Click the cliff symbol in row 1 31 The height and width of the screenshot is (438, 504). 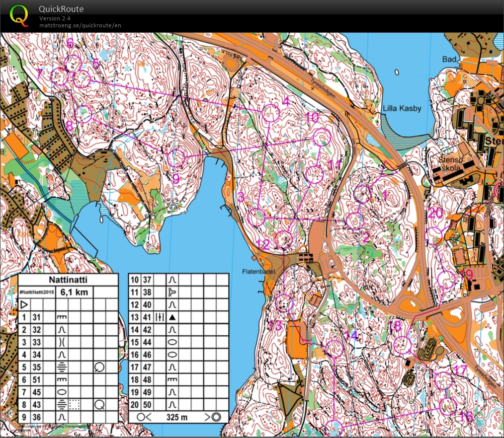(x=62, y=317)
